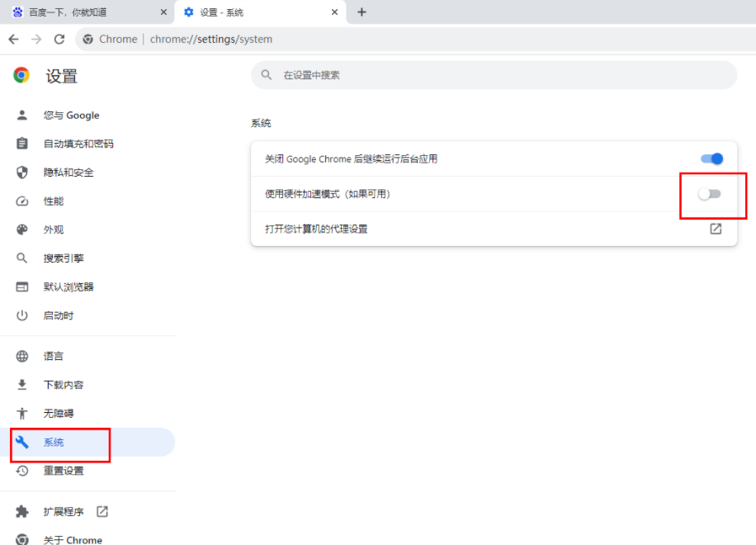This screenshot has width=756, height=545.
Task: Click the magnifier icon for 搜索引擎
Action: tap(22, 258)
